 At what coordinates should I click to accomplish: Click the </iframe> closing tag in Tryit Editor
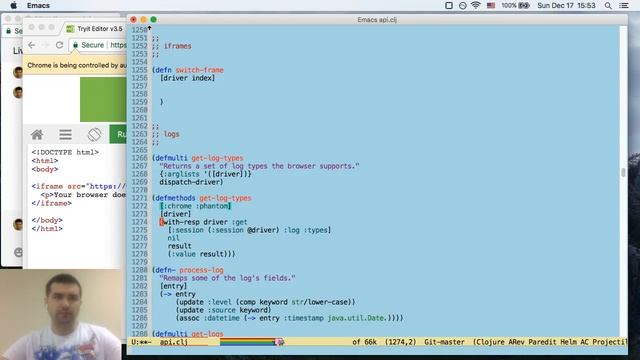51,203
